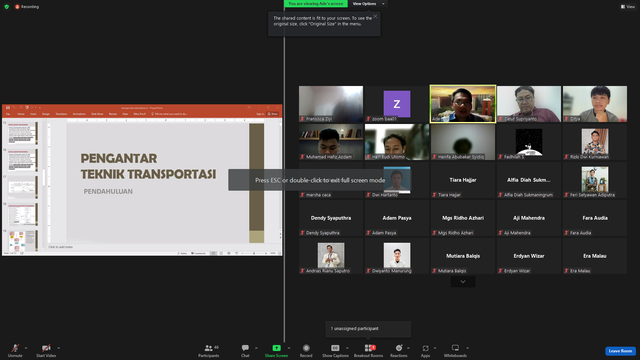Image resolution: width=640 pixels, height=360 pixels.
Task: Expand the arrow beside Reactions
Action: pos(408,348)
